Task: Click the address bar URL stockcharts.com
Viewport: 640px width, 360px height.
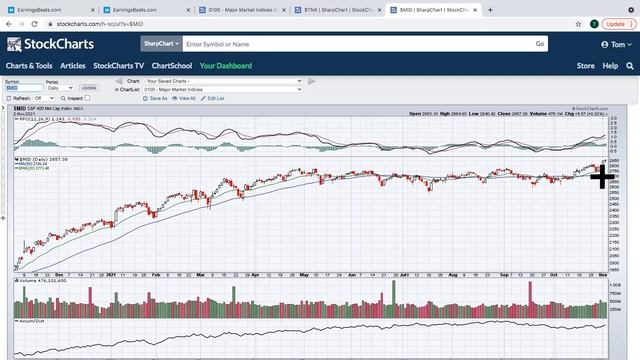Action: (100, 24)
